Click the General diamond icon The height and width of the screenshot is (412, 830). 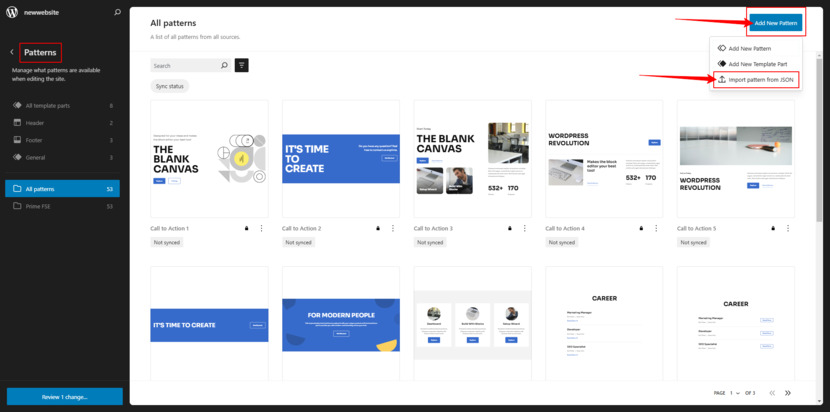17,157
